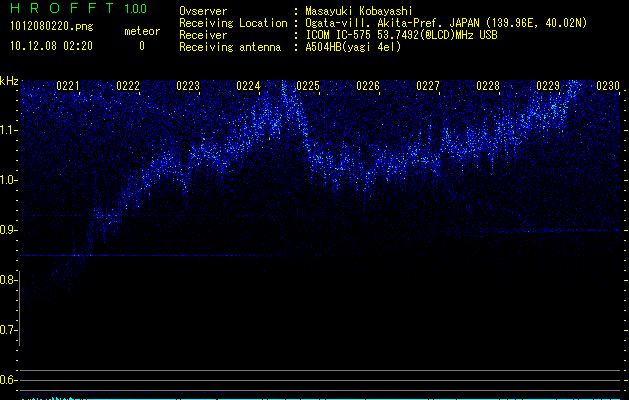Click the meteor count value 0
Image resolution: width=629 pixels, height=400 pixels.
141,46
